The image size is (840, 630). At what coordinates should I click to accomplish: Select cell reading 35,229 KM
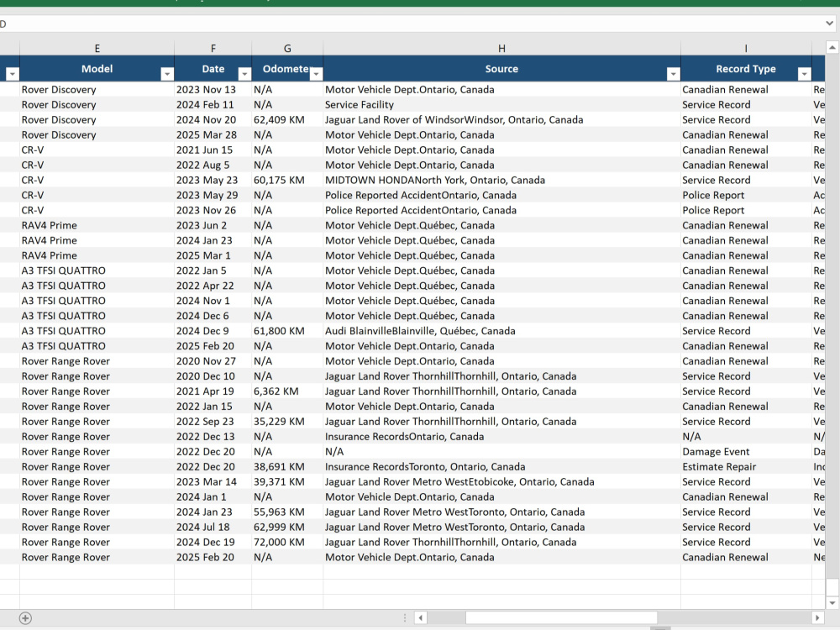pyautogui.click(x=287, y=421)
